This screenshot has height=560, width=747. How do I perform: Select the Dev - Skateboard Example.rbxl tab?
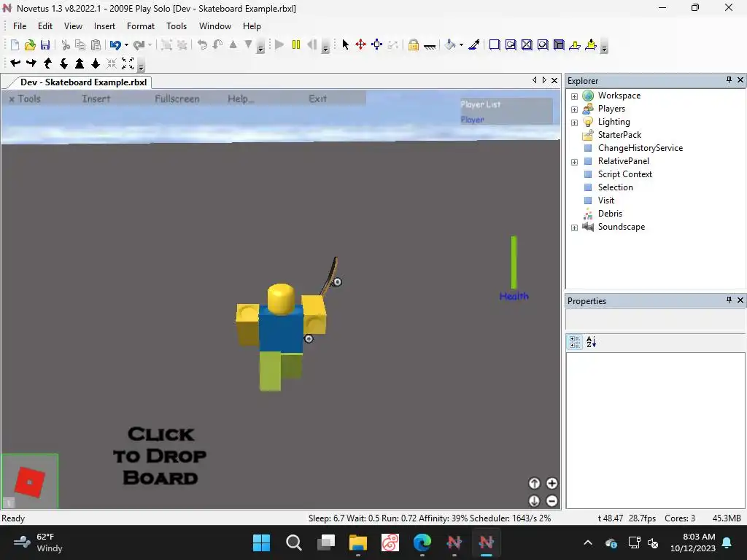[x=83, y=82]
